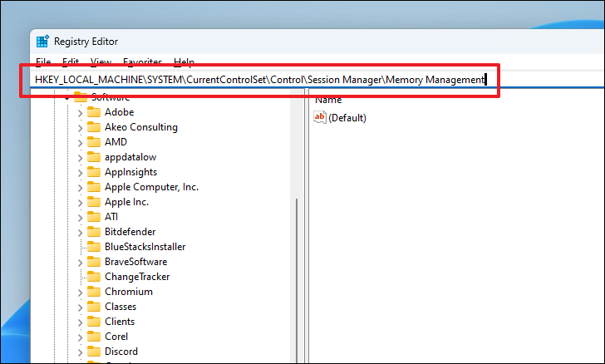
Task: Select the Classes key label
Action: click(121, 307)
